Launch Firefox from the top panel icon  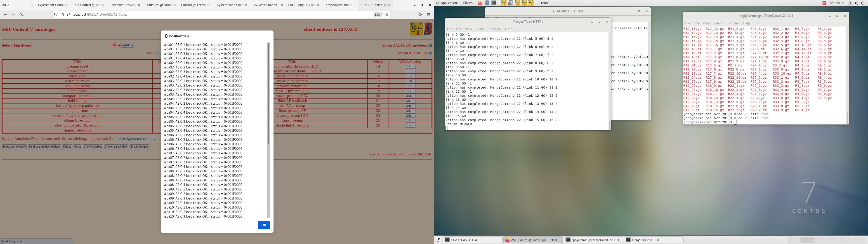coord(480,3)
